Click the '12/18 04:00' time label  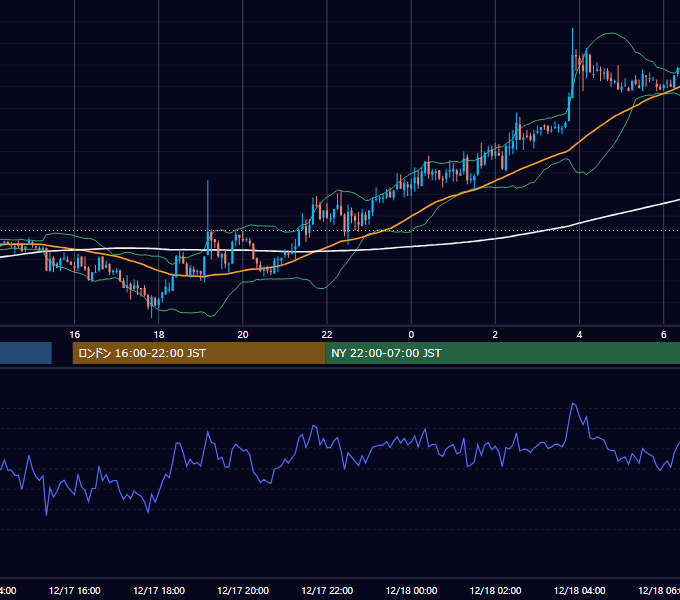tap(579, 590)
